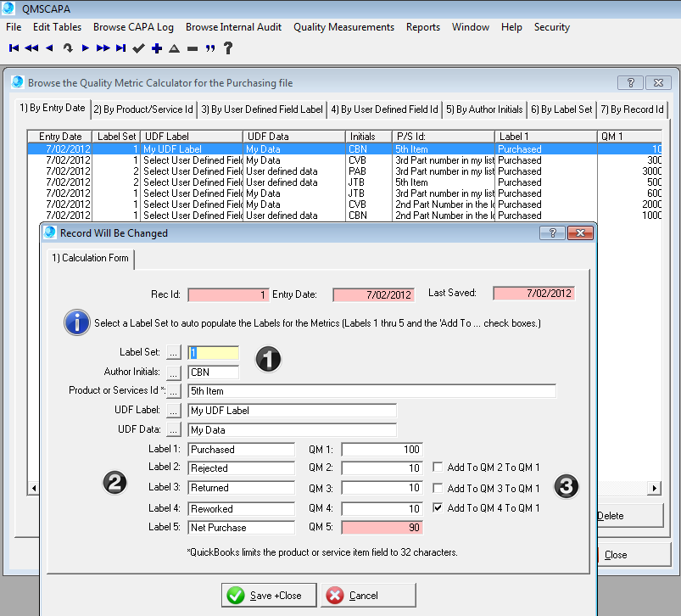This screenshot has width=681, height=616.
Task: Click the blue plus insert record icon
Action: tap(157, 48)
